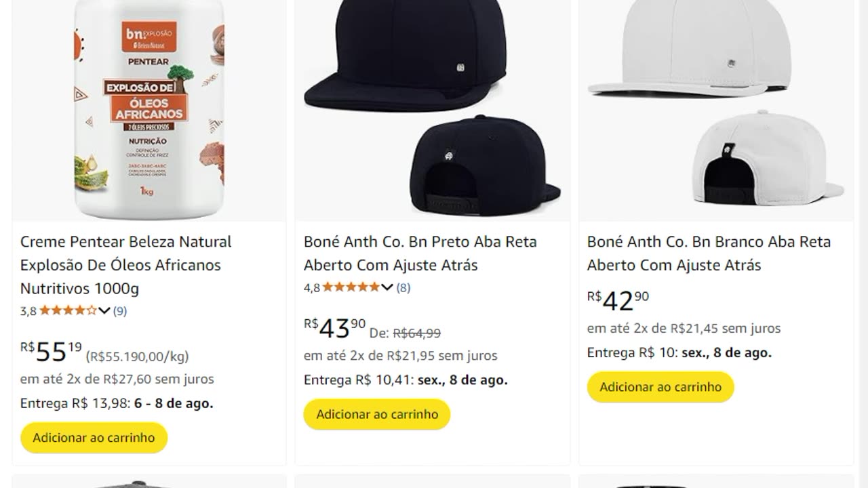This screenshot has height=488, width=868.
Task: Click the R$55,19 price of hair cream
Action: click(x=51, y=352)
